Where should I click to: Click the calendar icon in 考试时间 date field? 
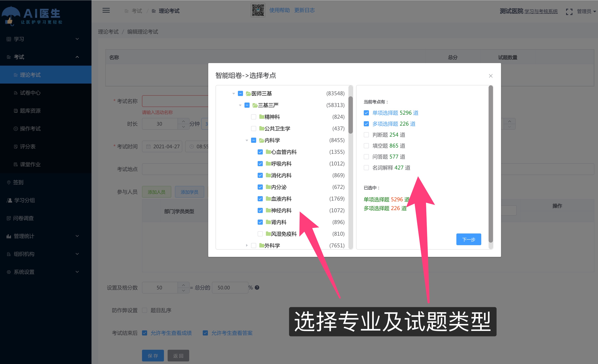[148, 146]
